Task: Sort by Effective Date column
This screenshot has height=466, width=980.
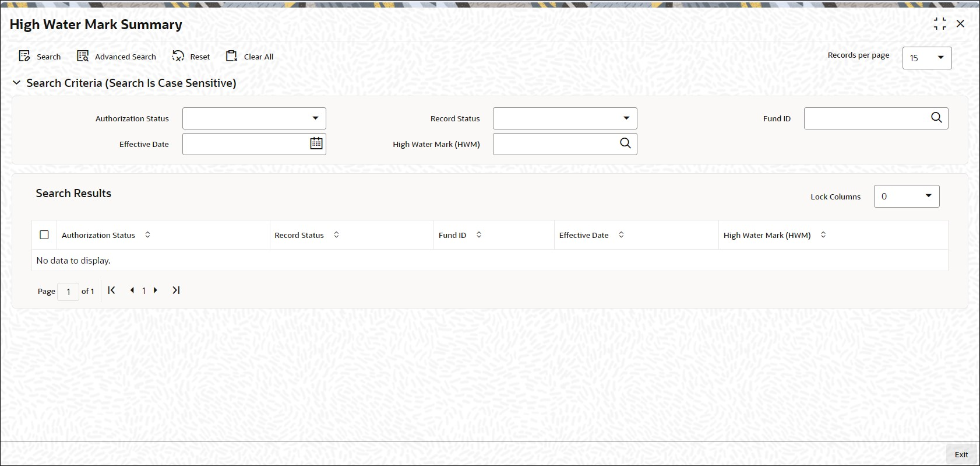Action: (621, 234)
